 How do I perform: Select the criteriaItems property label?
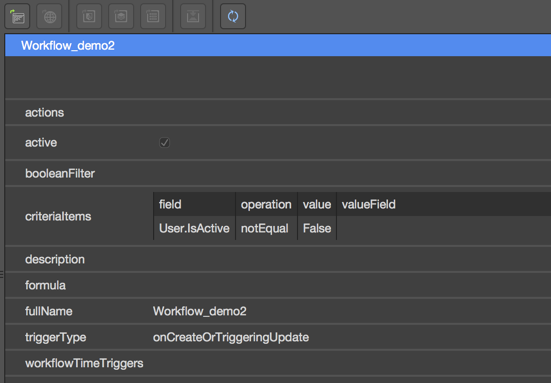coord(58,216)
